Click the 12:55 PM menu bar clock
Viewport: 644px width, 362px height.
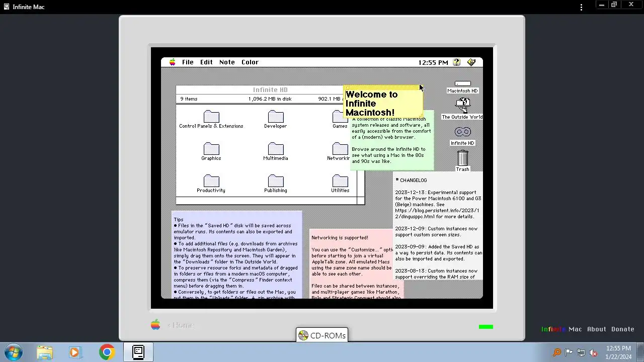[x=433, y=62]
